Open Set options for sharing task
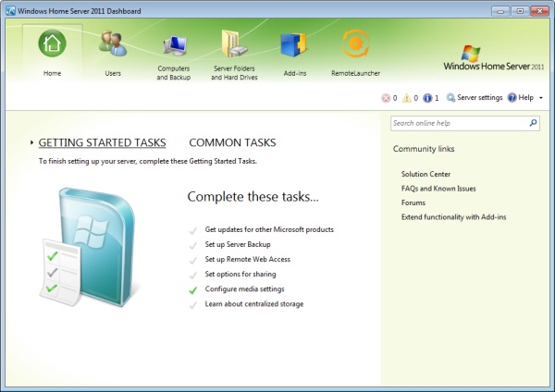The image size is (555, 392). pos(240,275)
